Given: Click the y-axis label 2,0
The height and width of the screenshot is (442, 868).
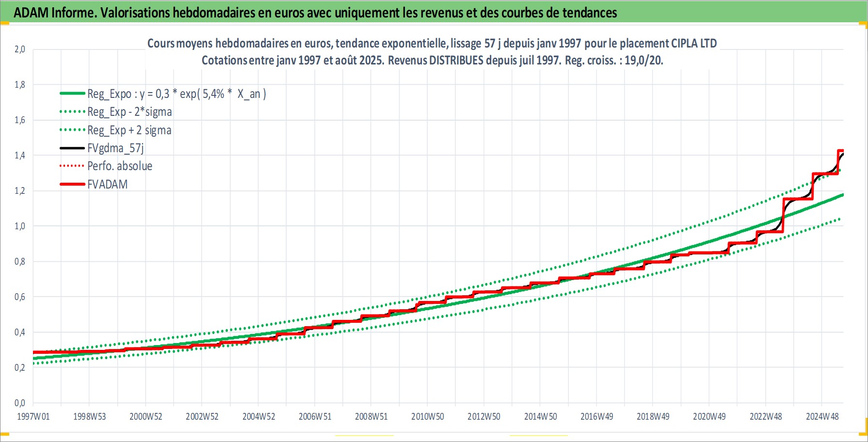Looking at the screenshot, I should pos(20,49).
